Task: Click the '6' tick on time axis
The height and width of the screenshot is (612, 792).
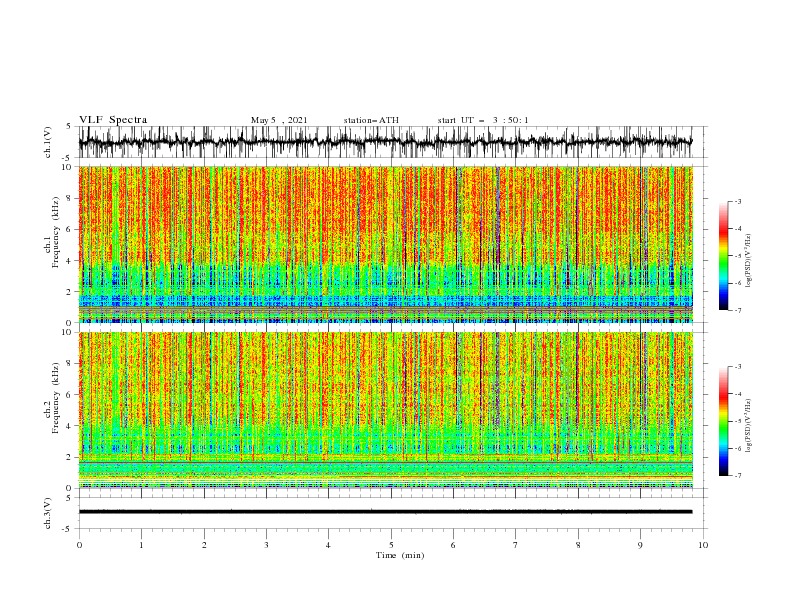Action: tap(453, 545)
